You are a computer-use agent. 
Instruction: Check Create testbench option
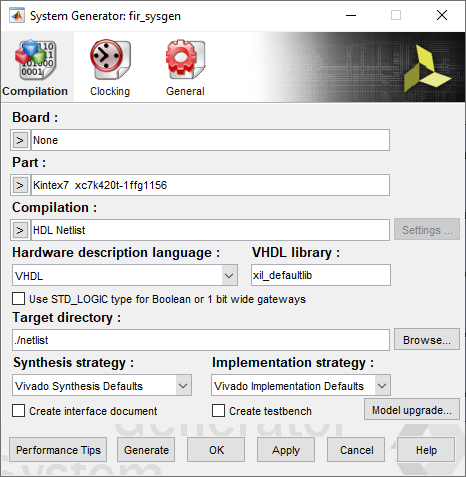point(218,411)
